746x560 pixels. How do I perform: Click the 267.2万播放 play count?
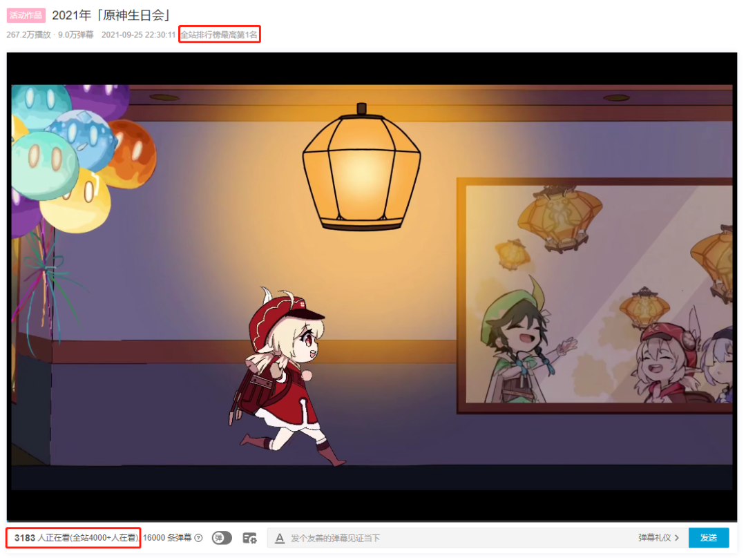tap(28, 35)
